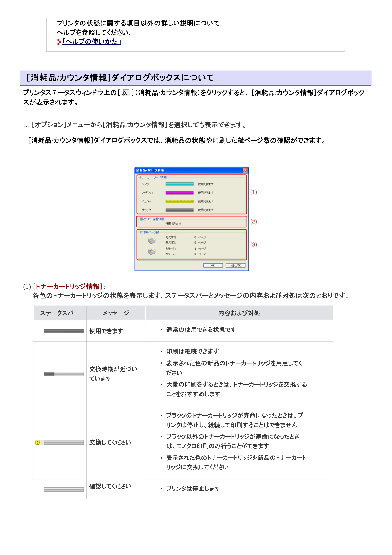Click the モノクロS page count row
392x555 pixels.
(x=185, y=237)
